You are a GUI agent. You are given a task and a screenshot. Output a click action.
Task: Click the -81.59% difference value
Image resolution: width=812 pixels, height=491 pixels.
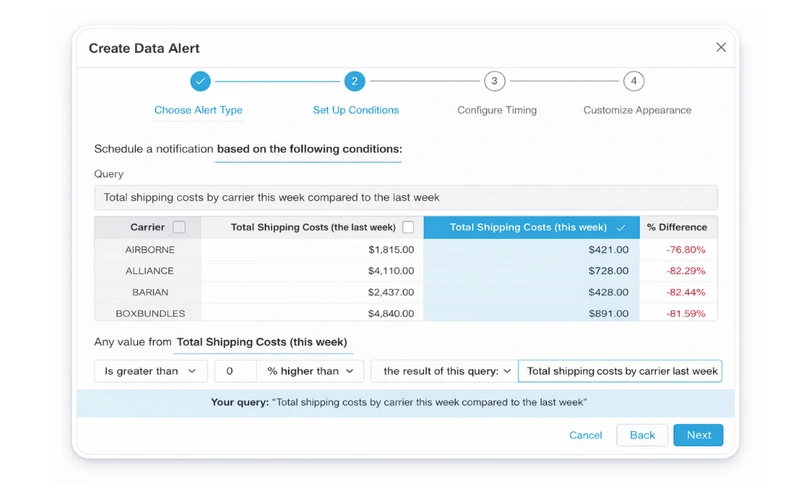(x=686, y=313)
